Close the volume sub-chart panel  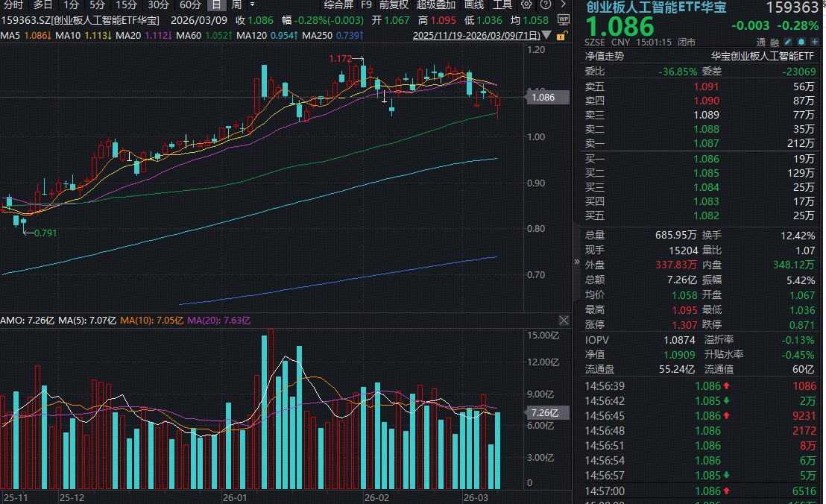[x=564, y=321]
